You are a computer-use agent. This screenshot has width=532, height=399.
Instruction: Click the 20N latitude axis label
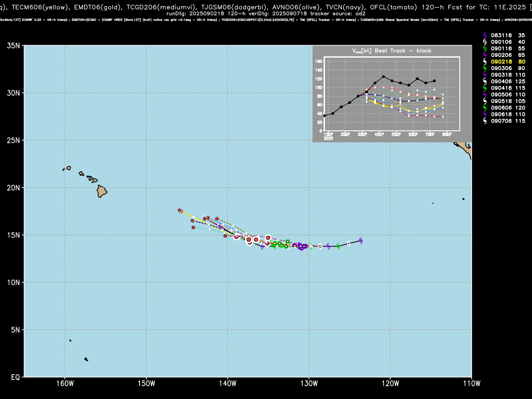tap(13, 188)
